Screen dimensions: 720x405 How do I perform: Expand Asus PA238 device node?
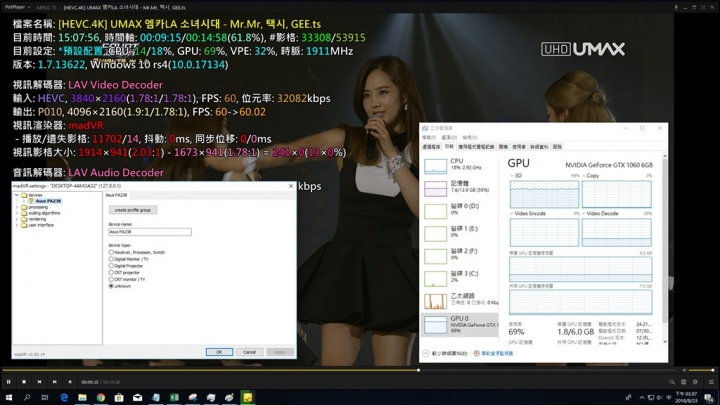click(23, 201)
